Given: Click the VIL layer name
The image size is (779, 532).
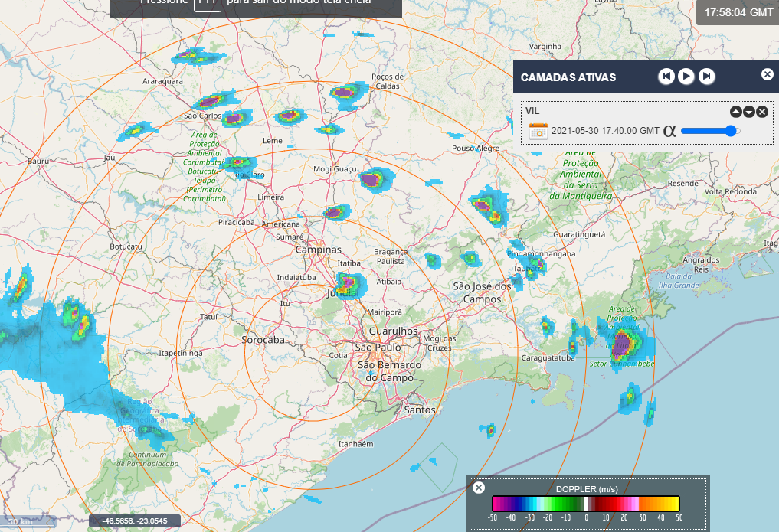Looking at the screenshot, I should click(x=532, y=111).
